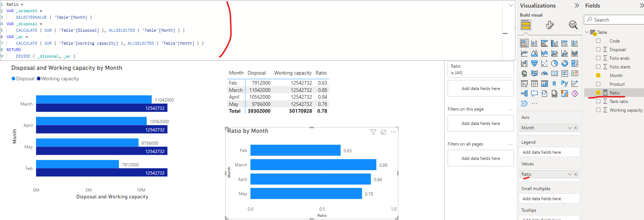Remove Month from the Axis well
This screenshot has width=644, height=220.
pos(576,128)
